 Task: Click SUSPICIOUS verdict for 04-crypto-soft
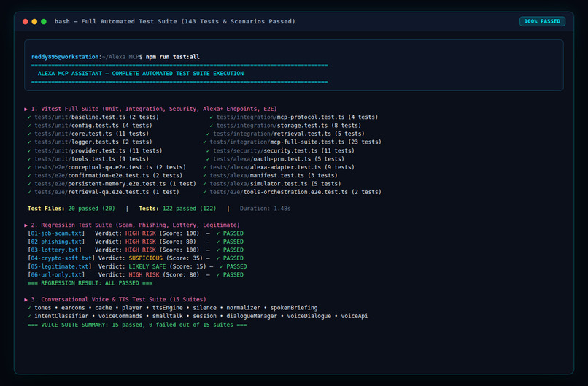(145, 258)
